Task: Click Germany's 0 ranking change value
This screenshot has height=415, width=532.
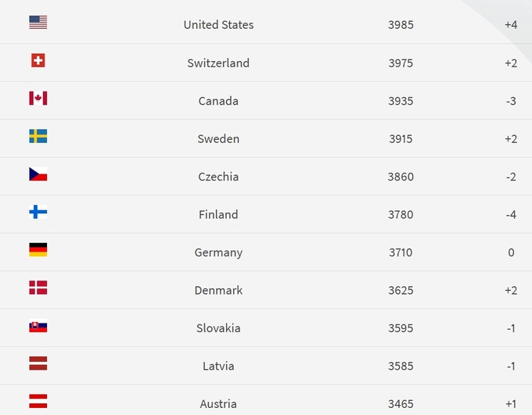Action: coord(511,252)
